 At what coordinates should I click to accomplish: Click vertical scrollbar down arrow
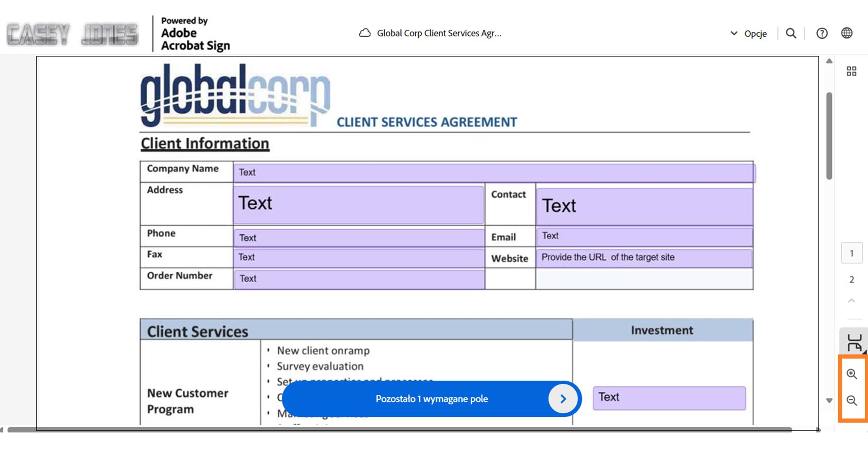click(829, 400)
